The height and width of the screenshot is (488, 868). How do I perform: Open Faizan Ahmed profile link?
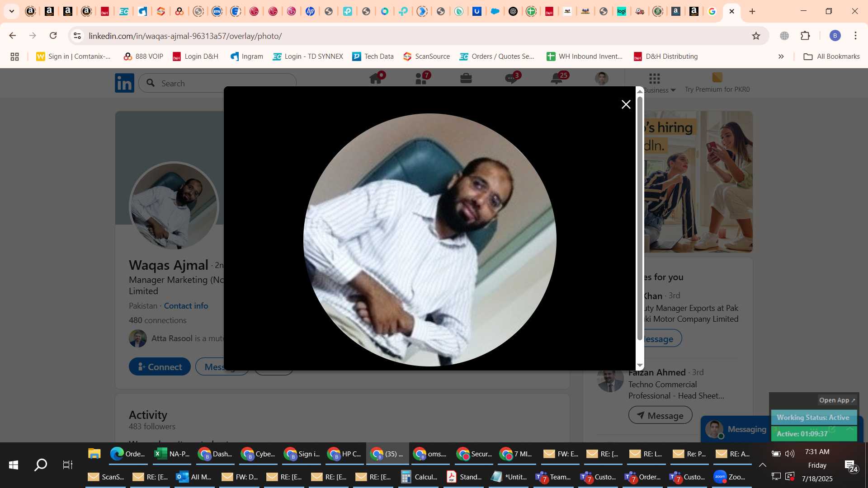tap(657, 372)
